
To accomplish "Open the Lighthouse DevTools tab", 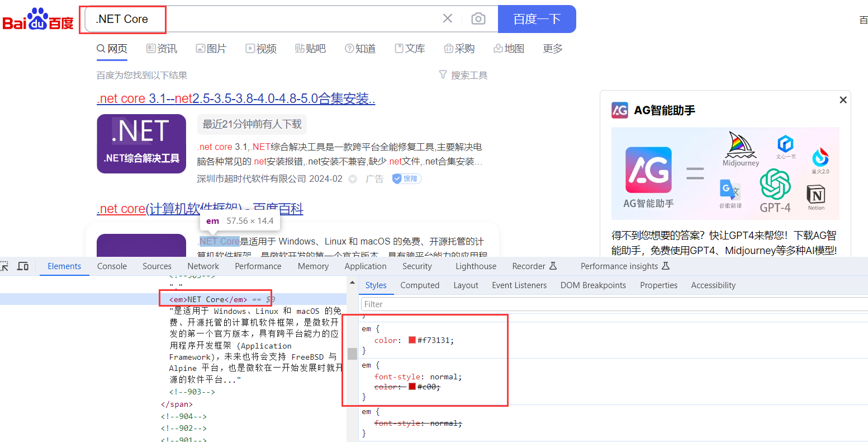I will tap(476, 266).
